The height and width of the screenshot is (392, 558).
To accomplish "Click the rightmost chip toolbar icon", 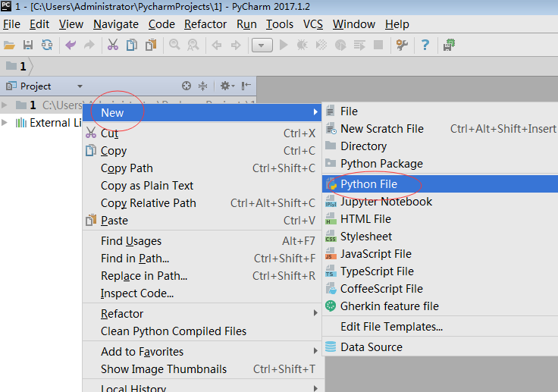I will coord(449,45).
